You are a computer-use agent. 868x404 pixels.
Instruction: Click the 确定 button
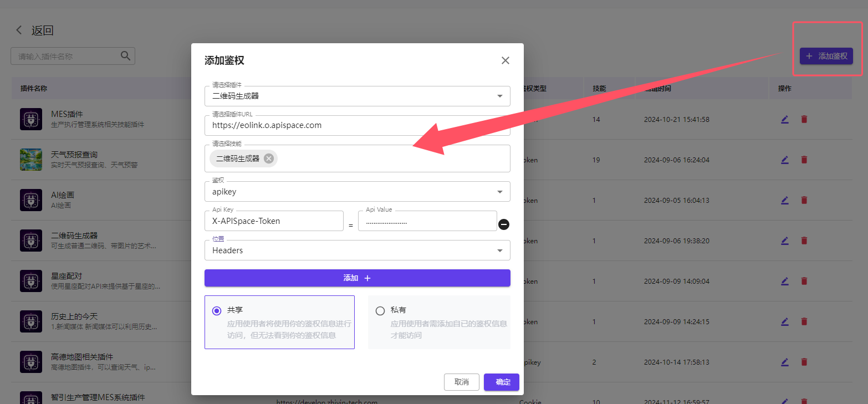(502, 382)
